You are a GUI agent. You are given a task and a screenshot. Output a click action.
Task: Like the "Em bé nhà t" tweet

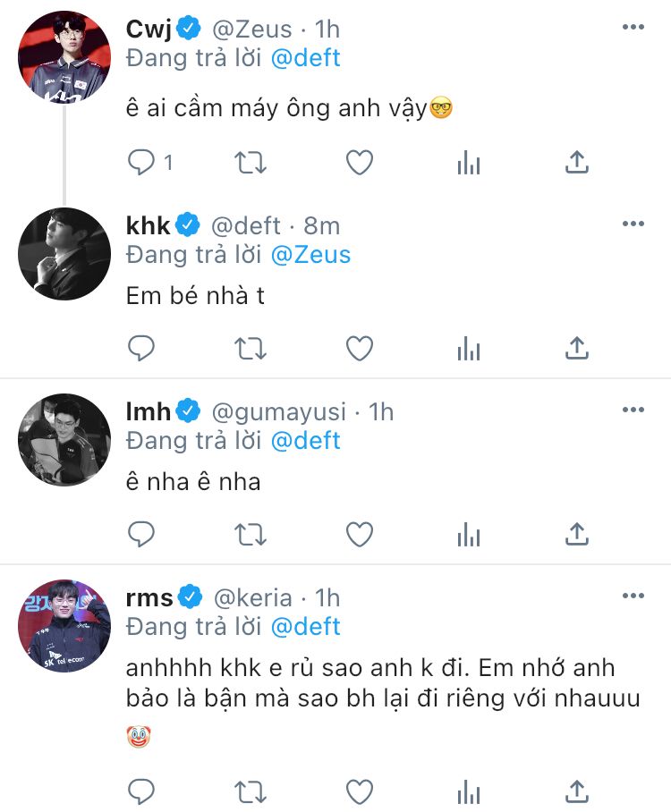(360, 348)
